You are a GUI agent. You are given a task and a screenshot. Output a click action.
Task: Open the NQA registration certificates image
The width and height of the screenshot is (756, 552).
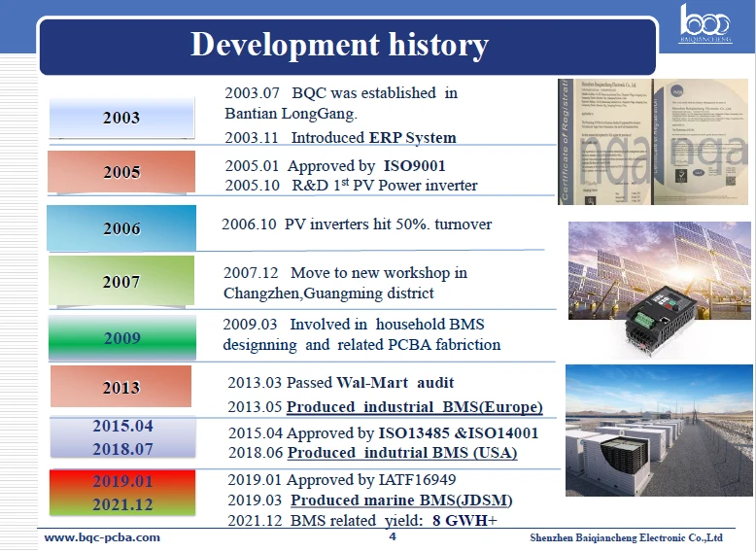[653, 142]
